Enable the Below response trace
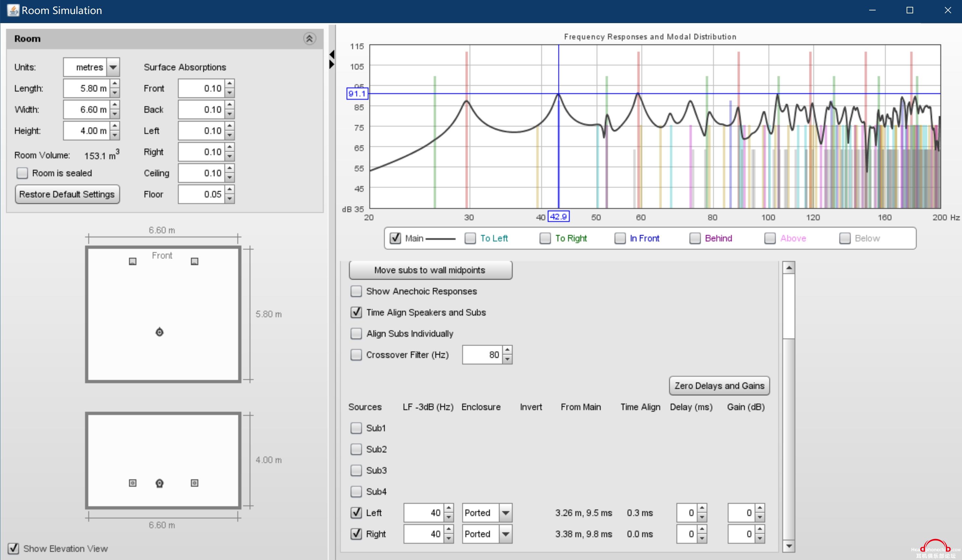 point(845,238)
